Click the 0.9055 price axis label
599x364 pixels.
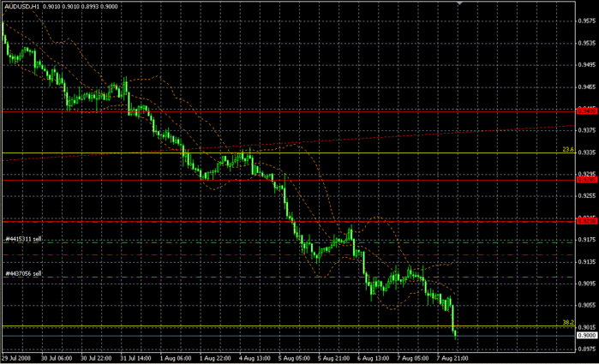(587, 305)
